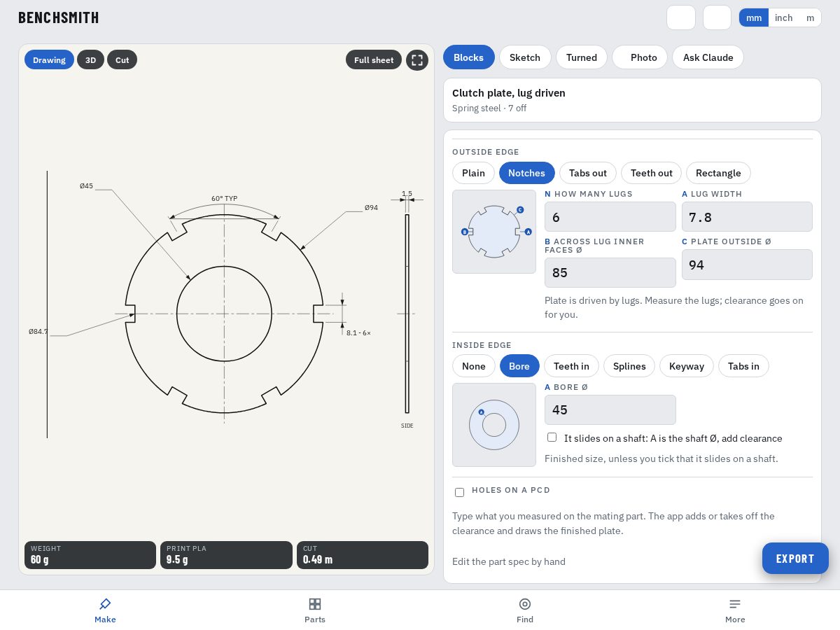Click the Ø84.7 dimension label
840x630 pixels.
pyautogui.click(x=38, y=331)
